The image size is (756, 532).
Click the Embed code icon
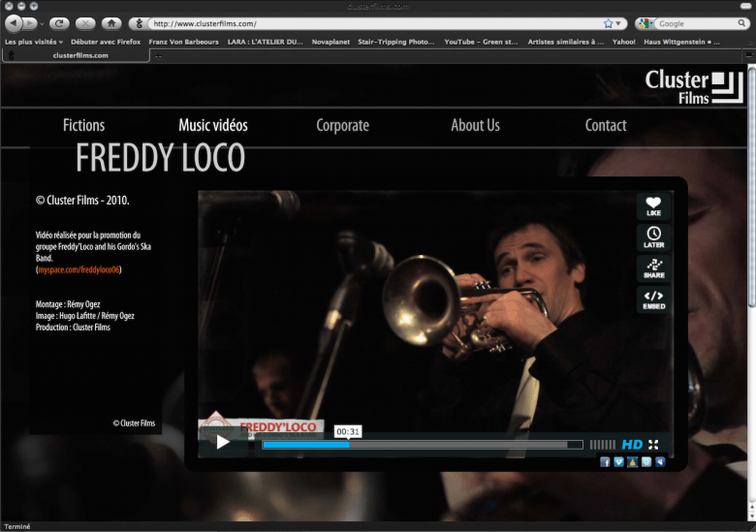pyautogui.click(x=653, y=299)
